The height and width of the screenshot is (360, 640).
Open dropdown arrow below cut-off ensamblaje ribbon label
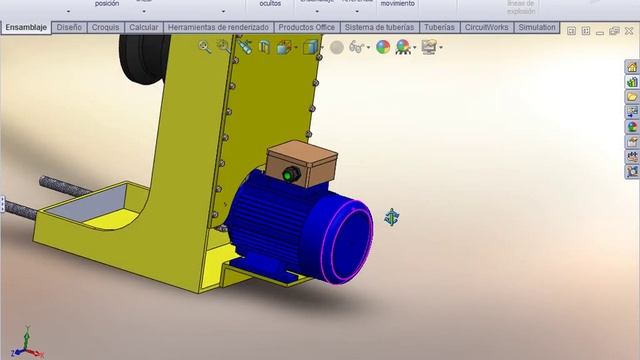click(317, 11)
